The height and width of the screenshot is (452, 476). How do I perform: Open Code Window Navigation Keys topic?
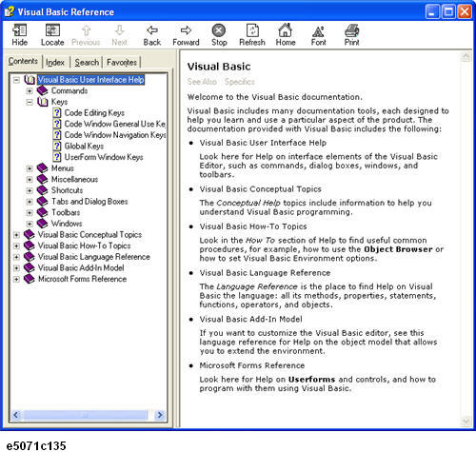coord(115,135)
